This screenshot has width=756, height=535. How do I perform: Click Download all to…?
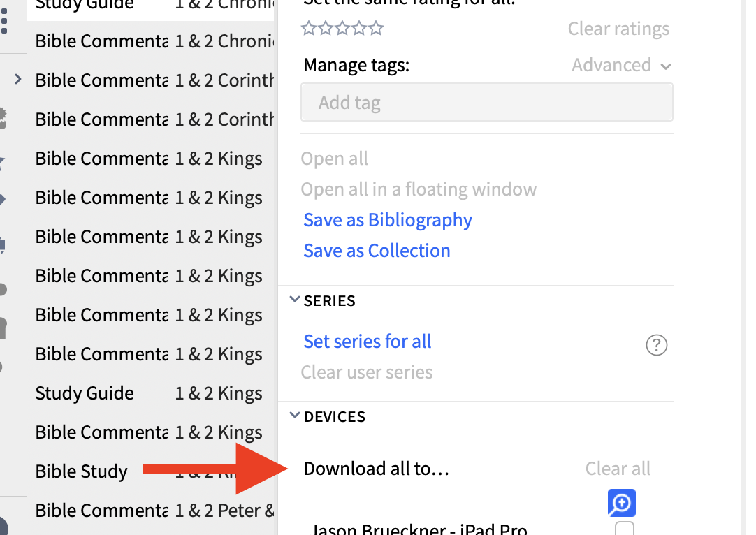(x=376, y=468)
